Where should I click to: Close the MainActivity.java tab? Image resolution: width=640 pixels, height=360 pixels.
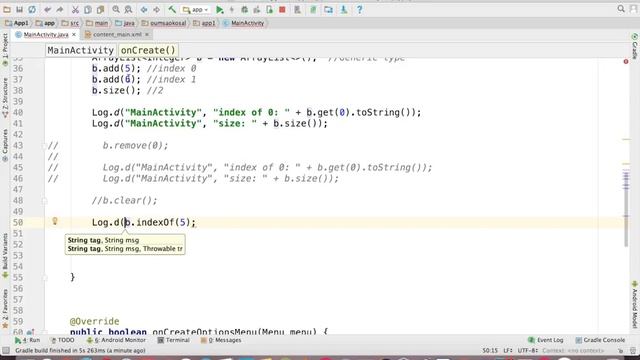coord(74,35)
